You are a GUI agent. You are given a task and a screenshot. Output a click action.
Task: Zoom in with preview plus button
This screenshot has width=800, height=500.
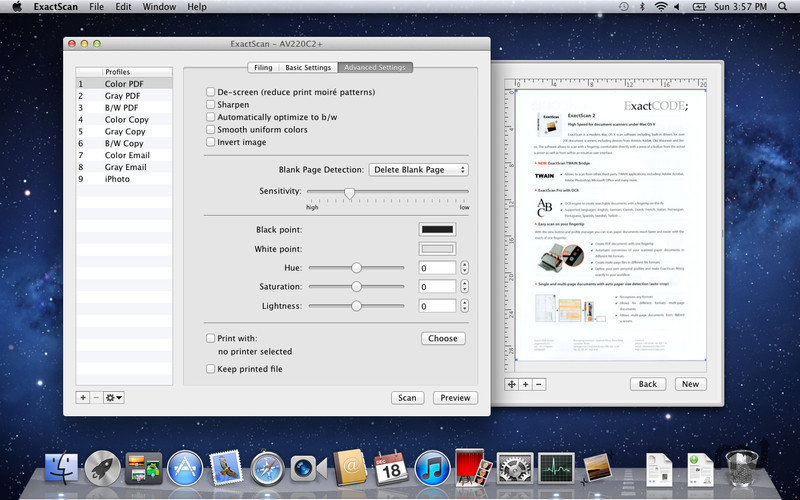click(526, 384)
